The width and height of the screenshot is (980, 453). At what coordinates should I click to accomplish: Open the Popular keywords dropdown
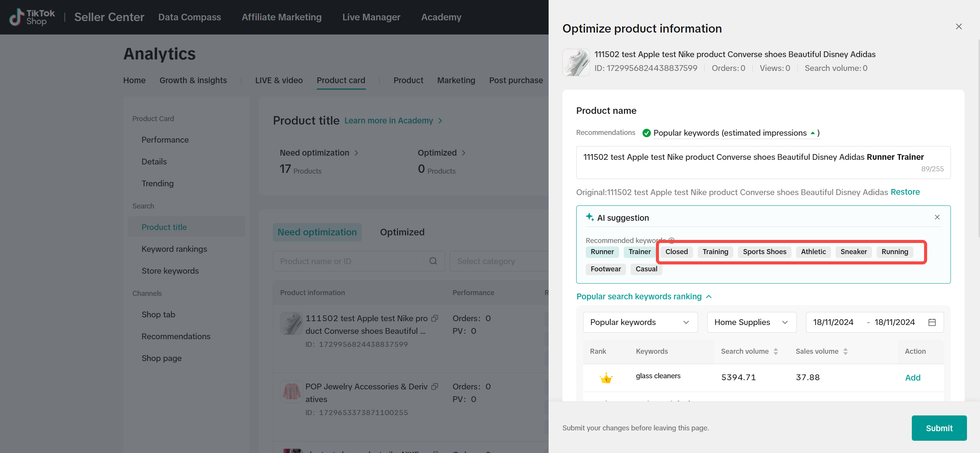pyautogui.click(x=640, y=322)
